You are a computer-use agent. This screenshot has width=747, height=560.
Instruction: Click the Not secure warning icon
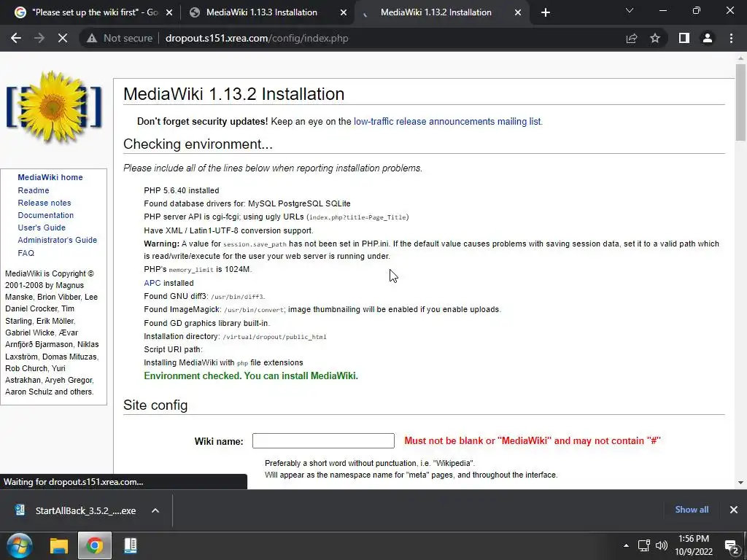click(x=91, y=38)
